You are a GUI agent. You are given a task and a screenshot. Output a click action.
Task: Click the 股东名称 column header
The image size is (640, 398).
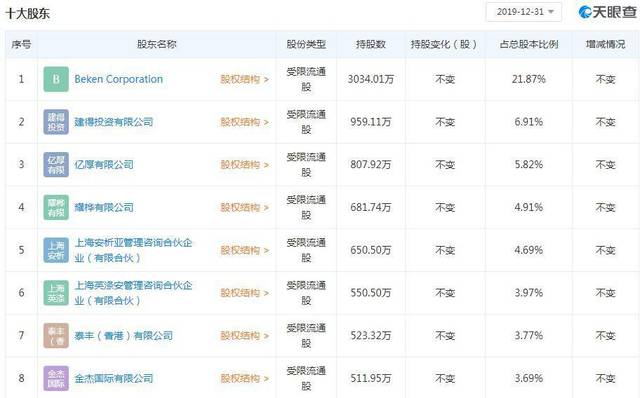click(156, 44)
